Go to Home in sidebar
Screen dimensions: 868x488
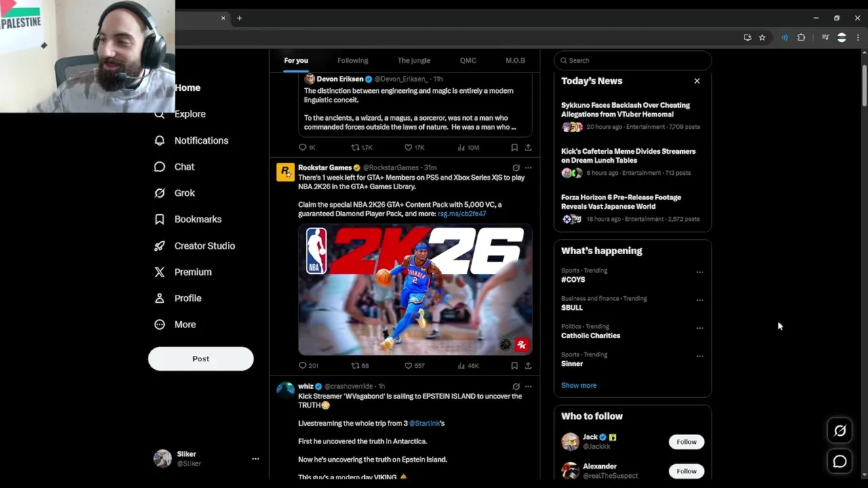pyautogui.click(x=187, y=87)
